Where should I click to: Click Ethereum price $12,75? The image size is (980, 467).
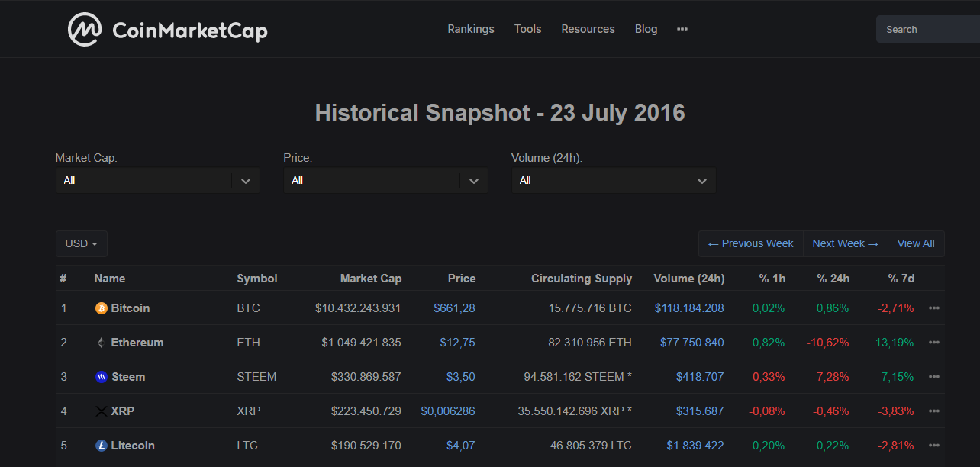[458, 343]
